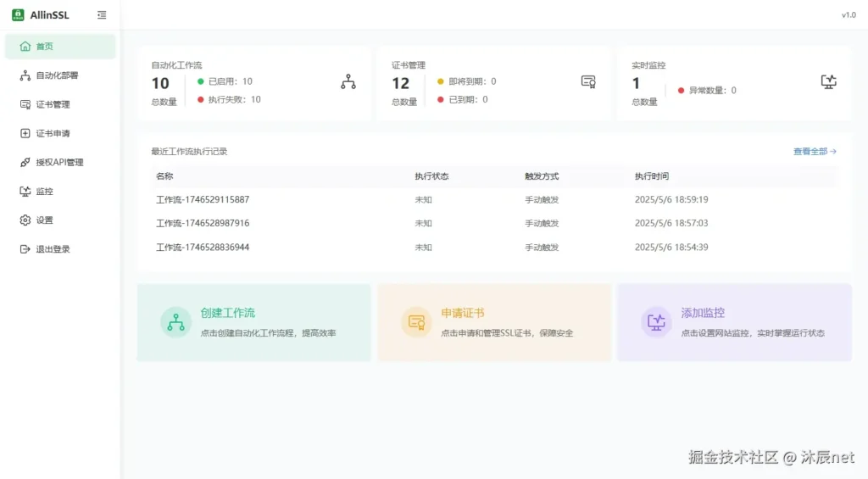The width and height of the screenshot is (868, 479).
Task: Collapse the sidebar with the menu toggle icon
Action: 102,15
